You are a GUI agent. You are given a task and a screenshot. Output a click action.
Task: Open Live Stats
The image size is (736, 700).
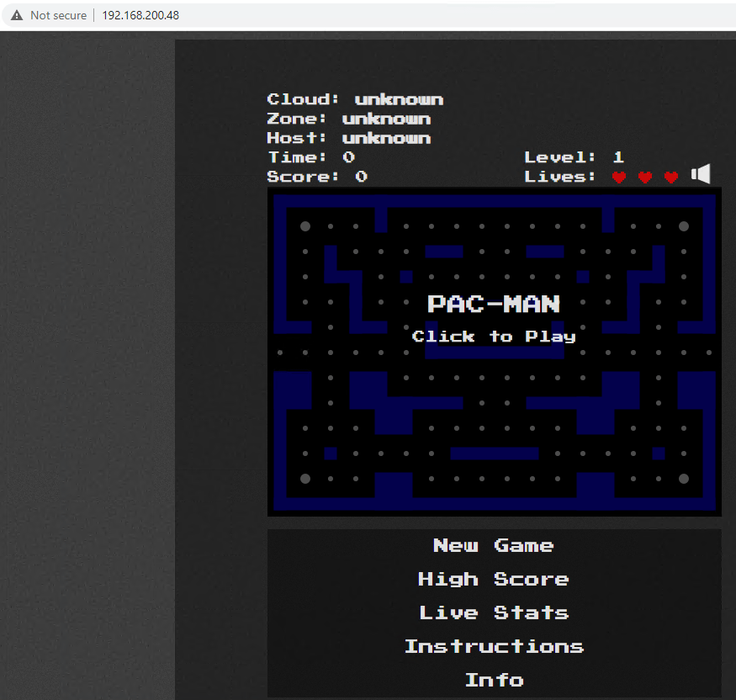tap(493, 612)
